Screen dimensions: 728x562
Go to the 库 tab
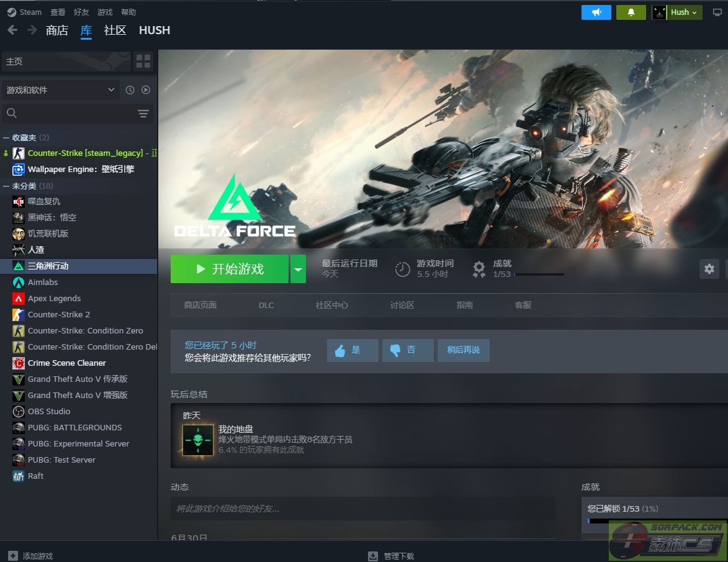[86, 30]
